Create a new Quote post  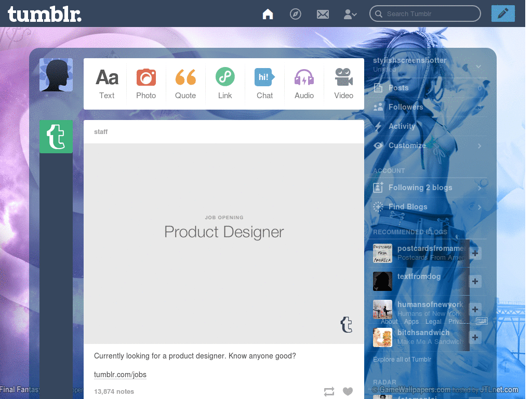(x=185, y=84)
